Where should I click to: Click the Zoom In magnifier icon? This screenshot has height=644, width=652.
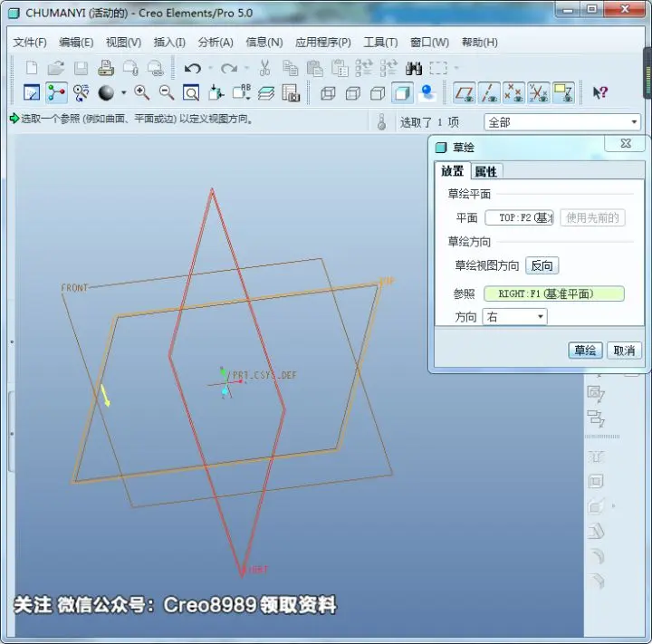[141, 92]
